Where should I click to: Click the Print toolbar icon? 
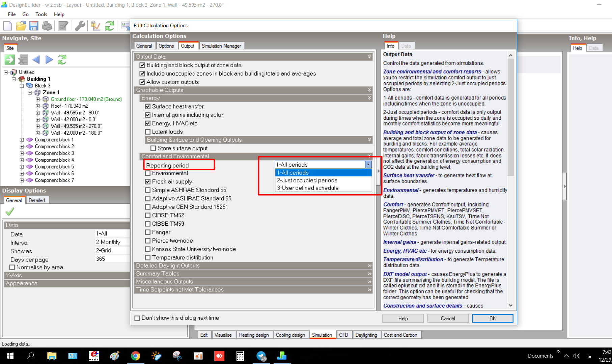click(x=47, y=26)
